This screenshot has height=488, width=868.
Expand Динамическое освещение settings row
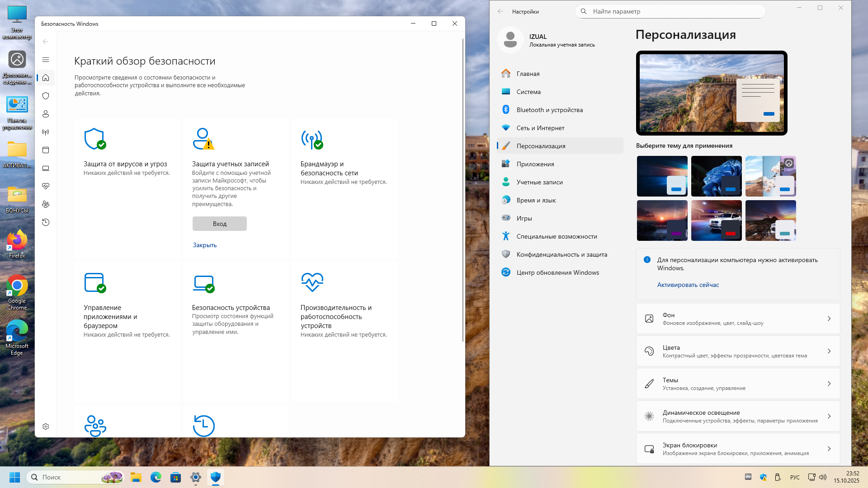click(738, 416)
